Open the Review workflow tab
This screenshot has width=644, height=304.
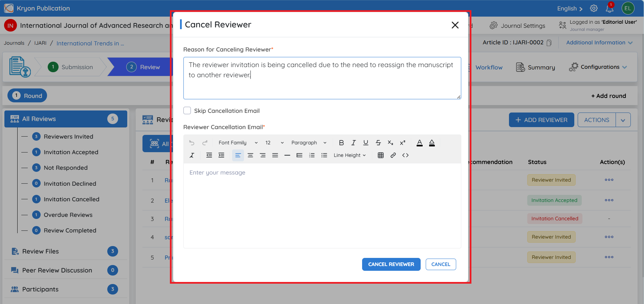pos(143,67)
